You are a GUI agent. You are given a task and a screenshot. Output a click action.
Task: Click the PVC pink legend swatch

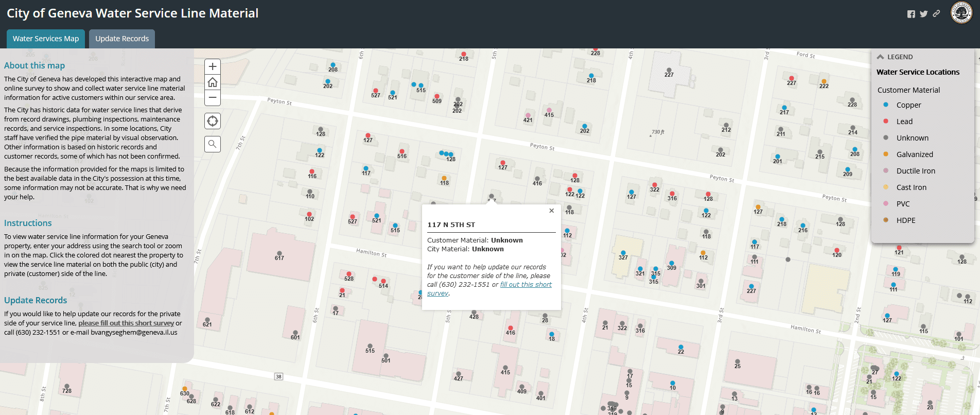coord(886,203)
